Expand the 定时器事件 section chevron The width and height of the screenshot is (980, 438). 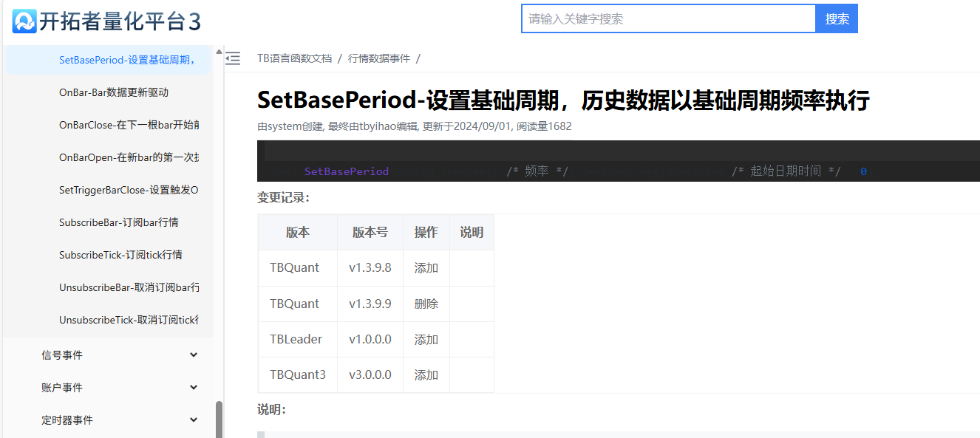(194, 420)
